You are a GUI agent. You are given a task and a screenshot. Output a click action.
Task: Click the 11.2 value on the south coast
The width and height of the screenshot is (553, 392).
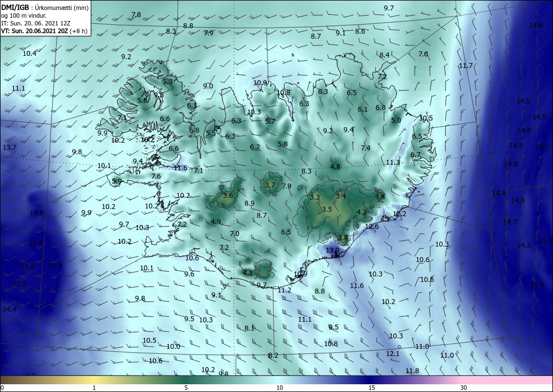284,290
